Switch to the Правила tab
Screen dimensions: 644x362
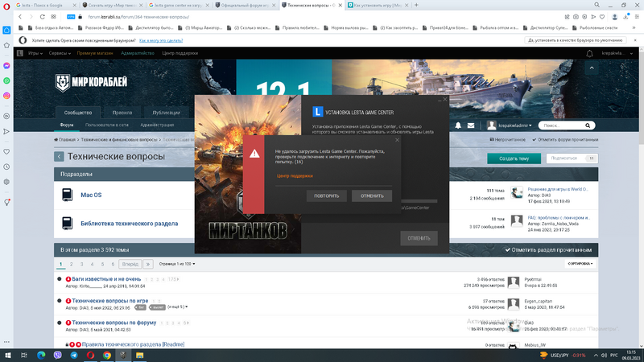pos(122,113)
